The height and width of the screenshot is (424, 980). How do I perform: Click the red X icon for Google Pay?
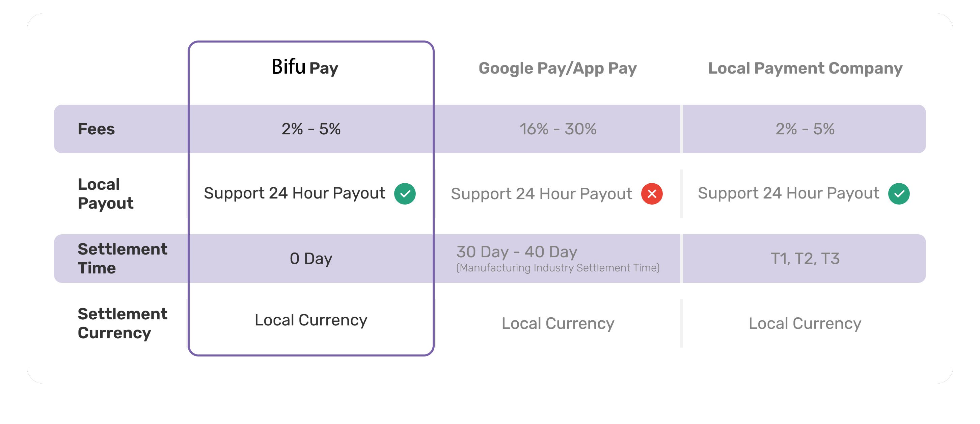[652, 194]
